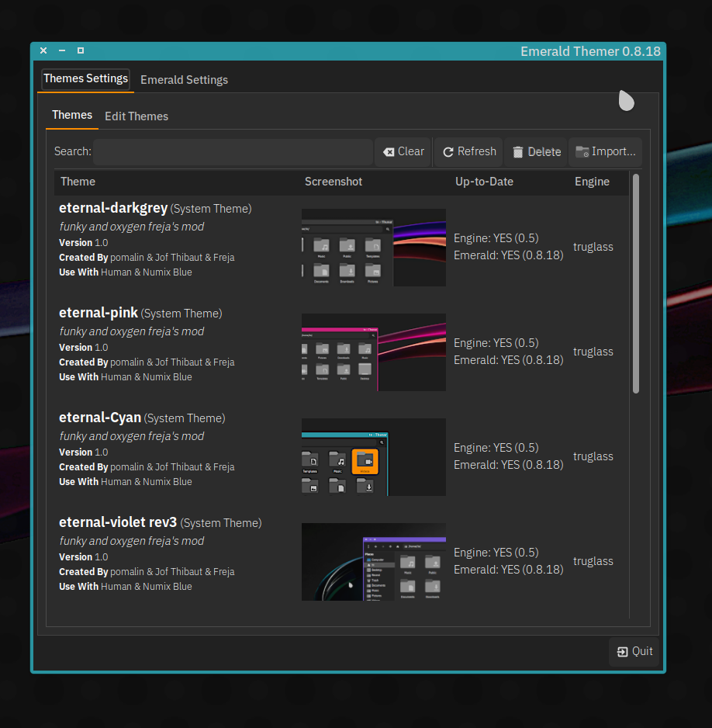Open the Edit Themes sub-tab
The image size is (712, 728).
[x=137, y=116]
